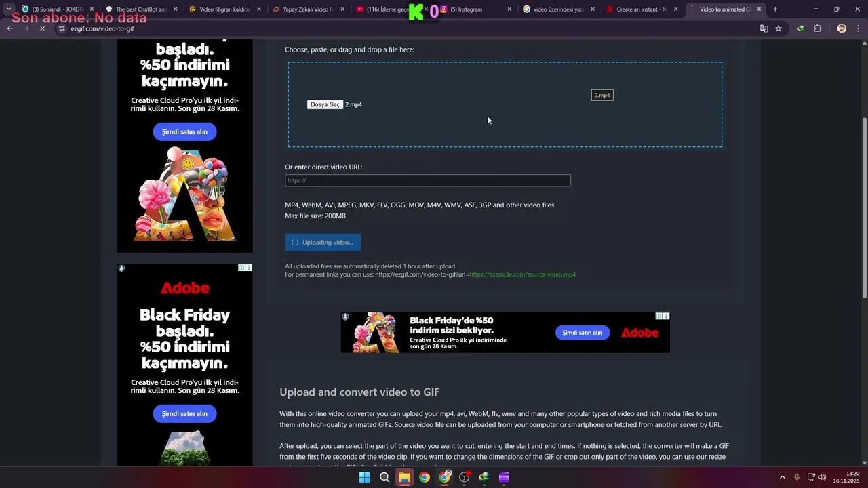Stop loading the page

[42, 28]
